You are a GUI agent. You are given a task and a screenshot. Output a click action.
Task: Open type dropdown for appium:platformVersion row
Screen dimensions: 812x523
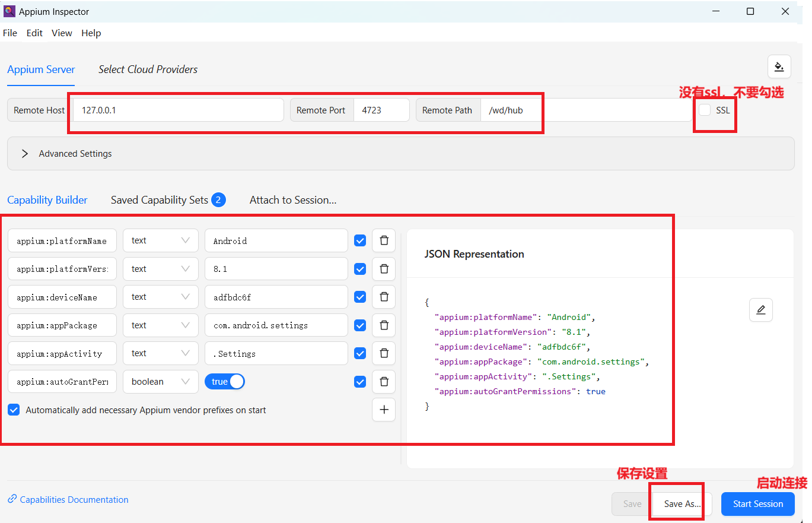161,269
